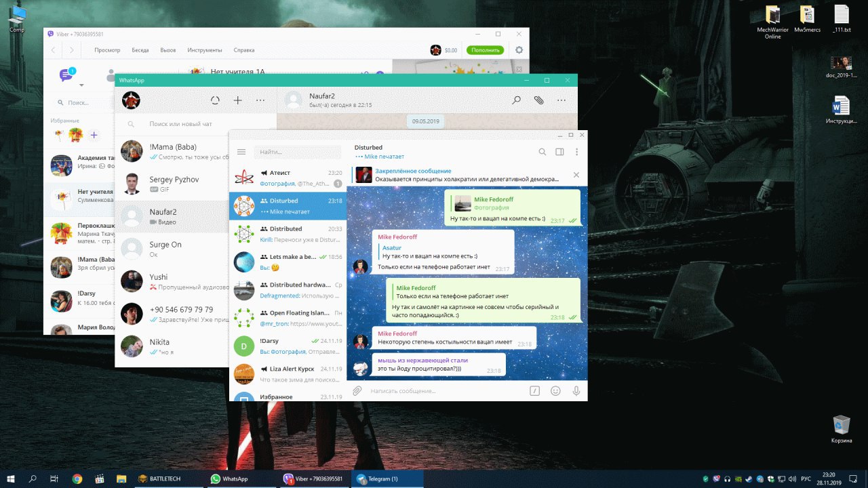
Task: Click Viber search field Поиск
Action: coord(84,103)
